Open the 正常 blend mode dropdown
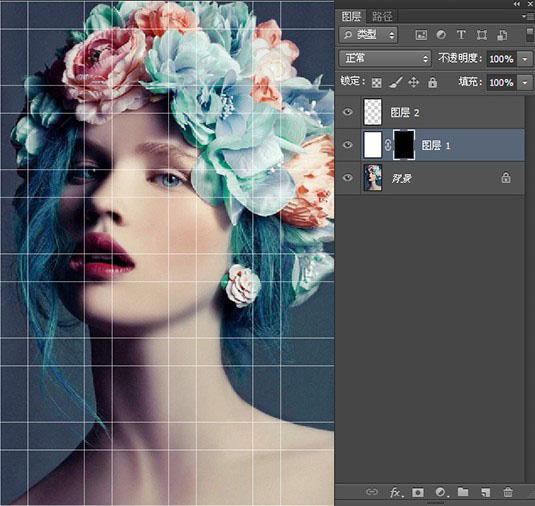The image size is (535, 506). (385, 59)
